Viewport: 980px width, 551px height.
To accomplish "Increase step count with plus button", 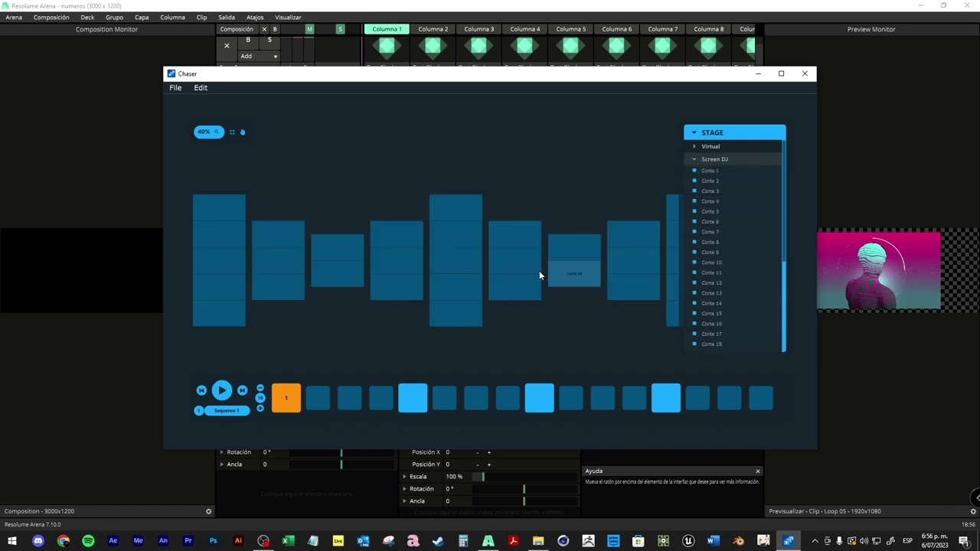I will click(x=260, y=408).
